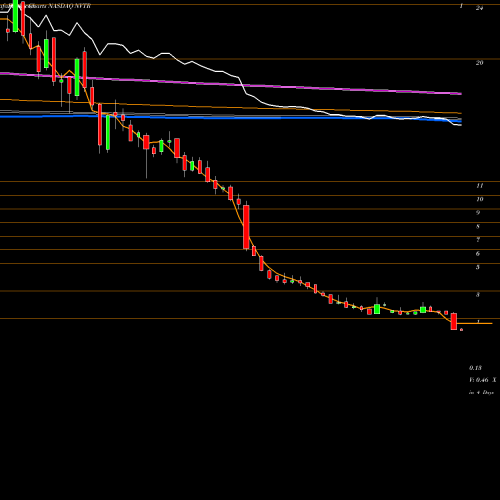Viewport: 500px width, 500px height.
Task: Click the 5 price level label
Action: pos(478,267)
